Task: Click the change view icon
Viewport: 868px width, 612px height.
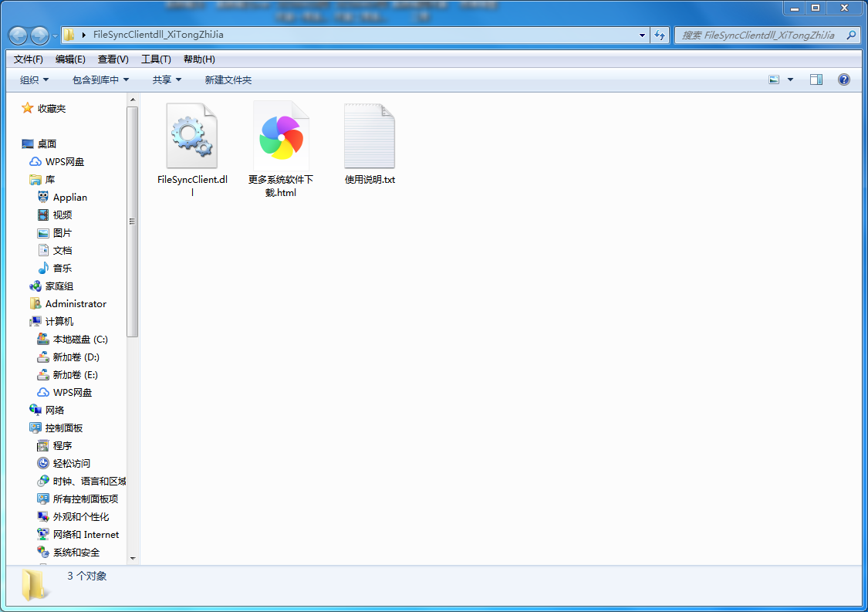Action: (x=774, y=79)
